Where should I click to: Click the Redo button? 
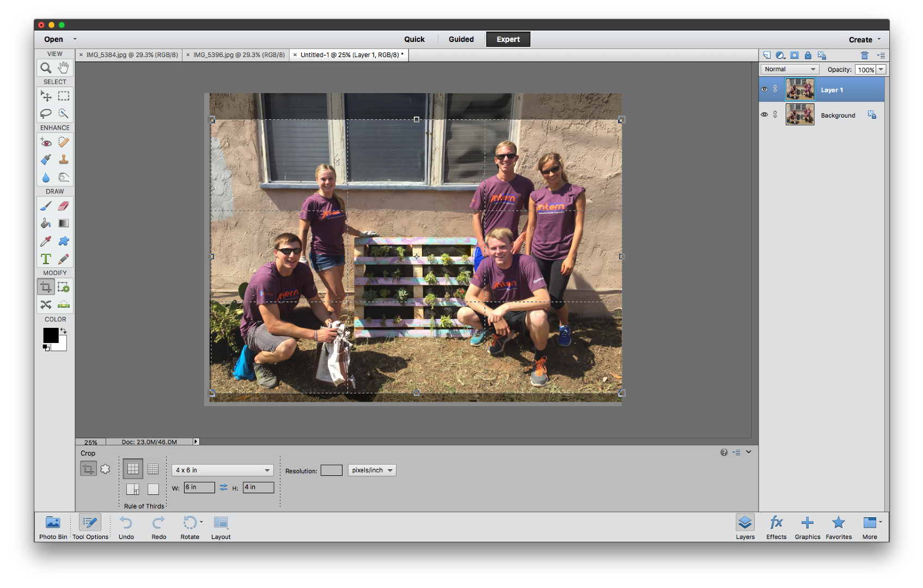coord(158,528)
